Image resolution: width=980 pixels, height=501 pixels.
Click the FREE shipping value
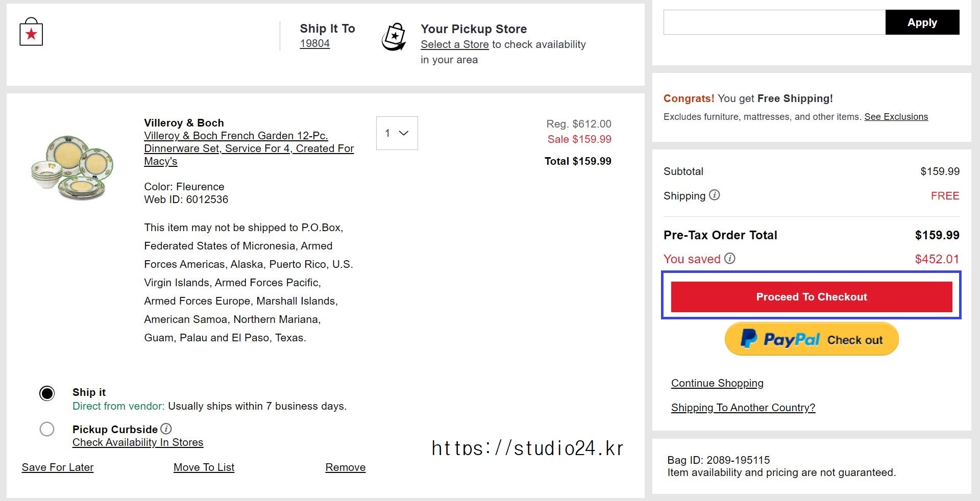click(945, 196)
